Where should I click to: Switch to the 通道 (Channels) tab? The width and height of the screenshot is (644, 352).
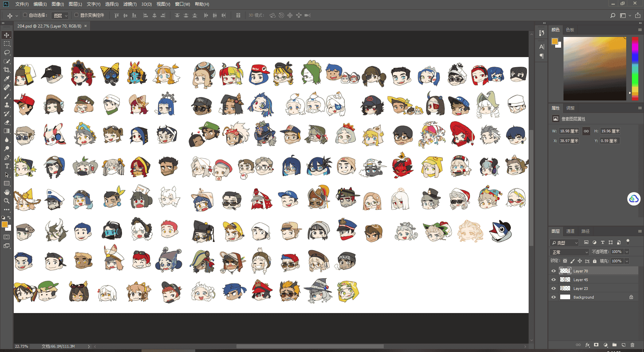[x=570, y=231]
